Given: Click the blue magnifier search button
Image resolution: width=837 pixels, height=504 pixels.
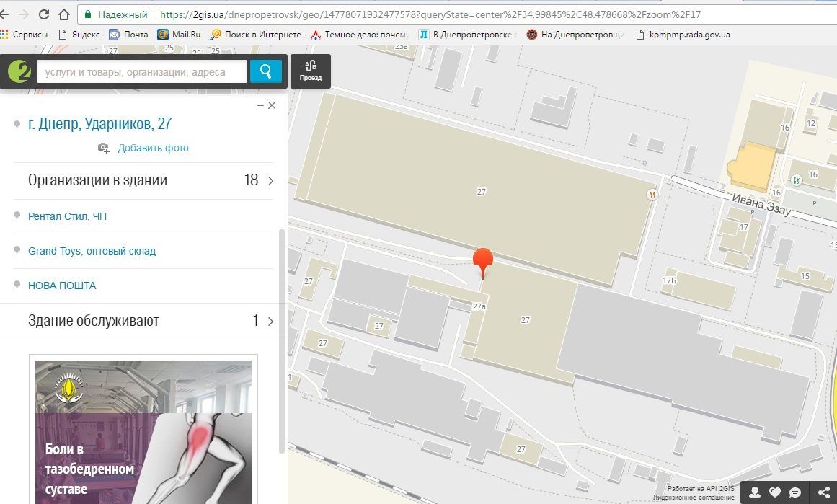Looking at the screenshot, I should [265, 71].
